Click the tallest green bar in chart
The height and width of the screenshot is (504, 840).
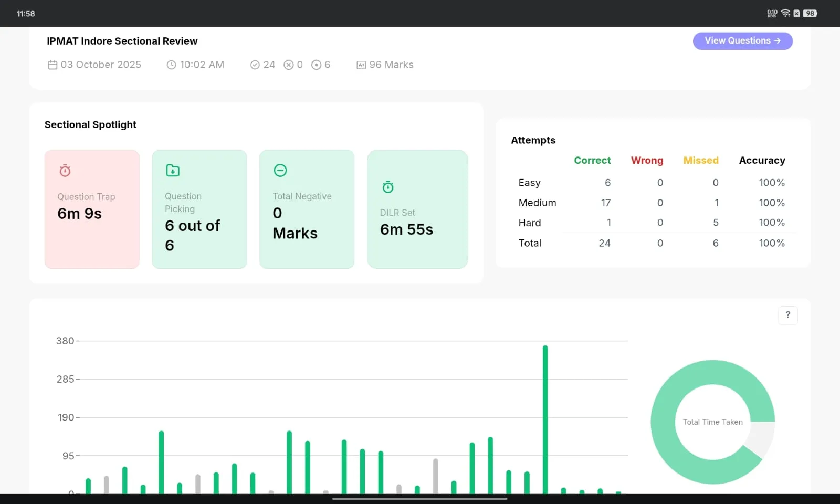point(545,419)
